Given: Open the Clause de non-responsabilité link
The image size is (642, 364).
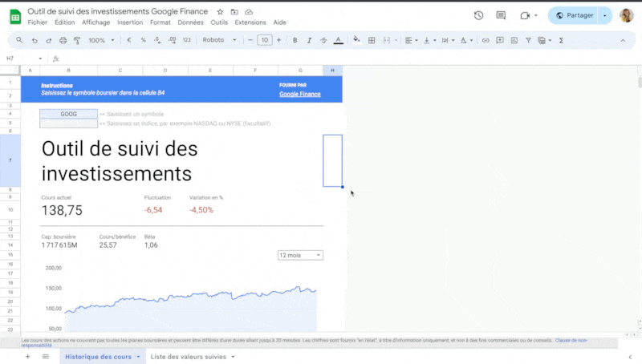Looking at the screenshot, I should 571,342.
